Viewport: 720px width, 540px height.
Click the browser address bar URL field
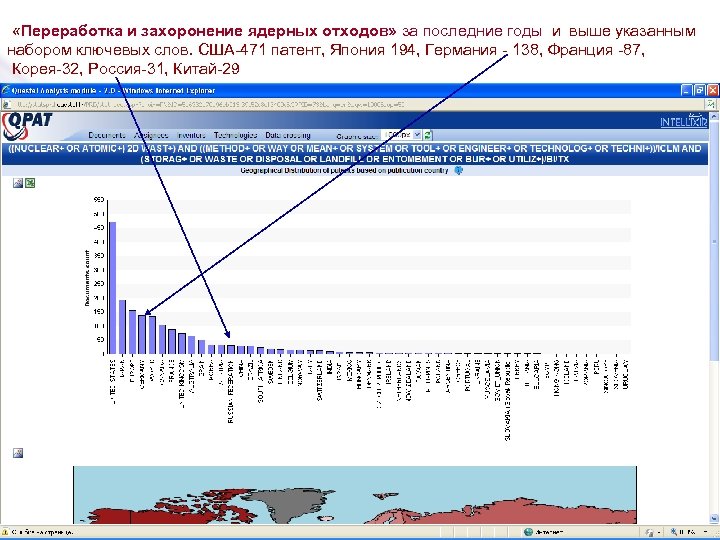pos(354,105)
